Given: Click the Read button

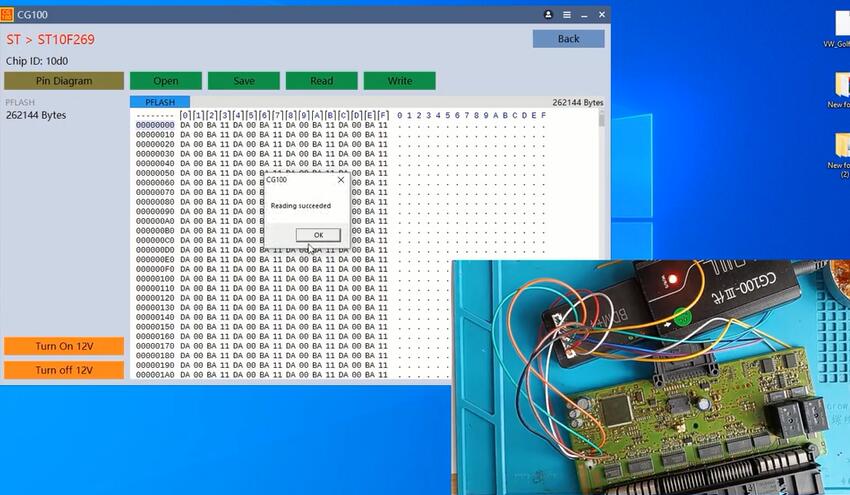Looking at the screenshot, I should (x=321, y=81).
